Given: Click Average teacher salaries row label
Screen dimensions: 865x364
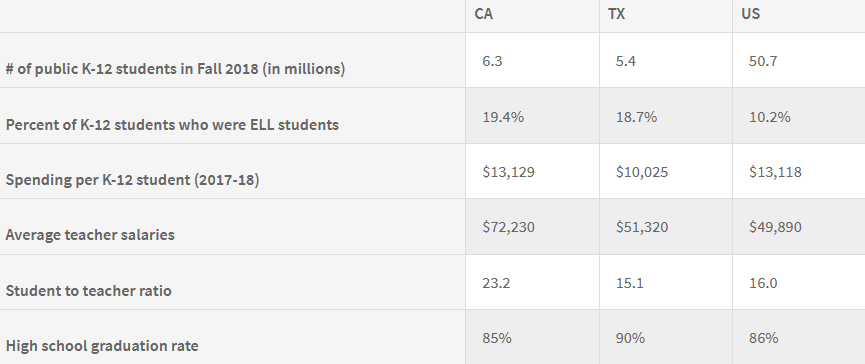Looking at the screenshot, I should pos(90,235).
